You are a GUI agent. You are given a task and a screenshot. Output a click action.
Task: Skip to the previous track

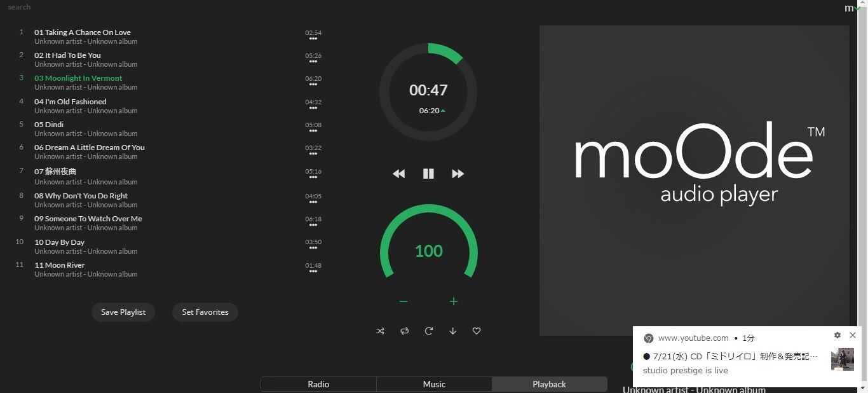tap(398, 174)
